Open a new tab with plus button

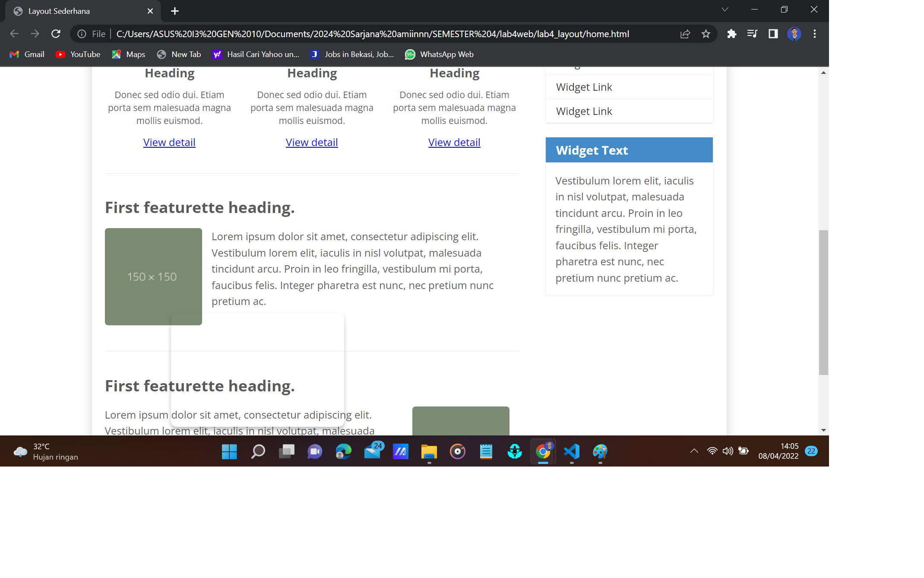(174, 11)
